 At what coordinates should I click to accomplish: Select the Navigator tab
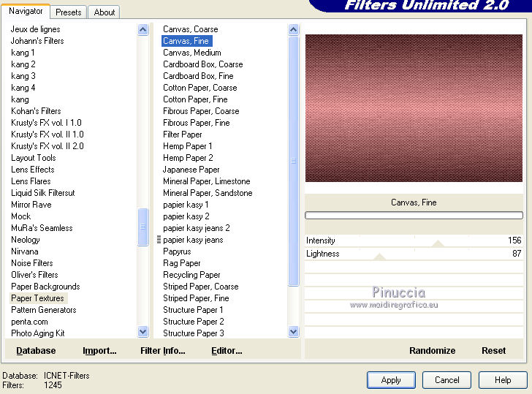[26, 11]
